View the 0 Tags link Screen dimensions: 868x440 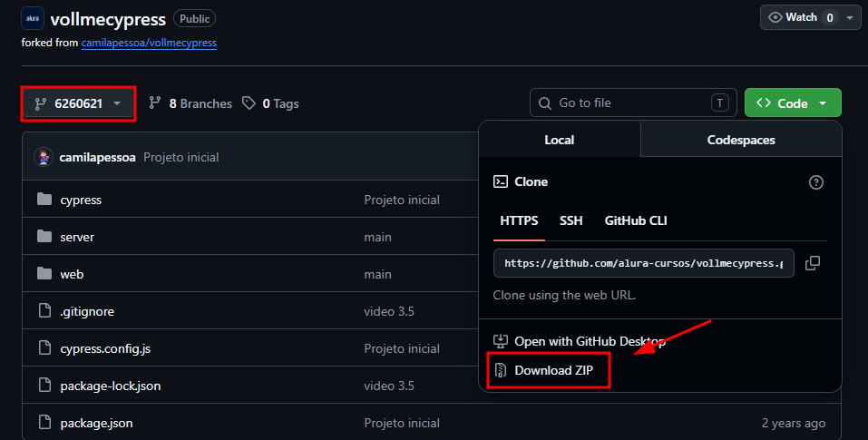click(270, 103)
